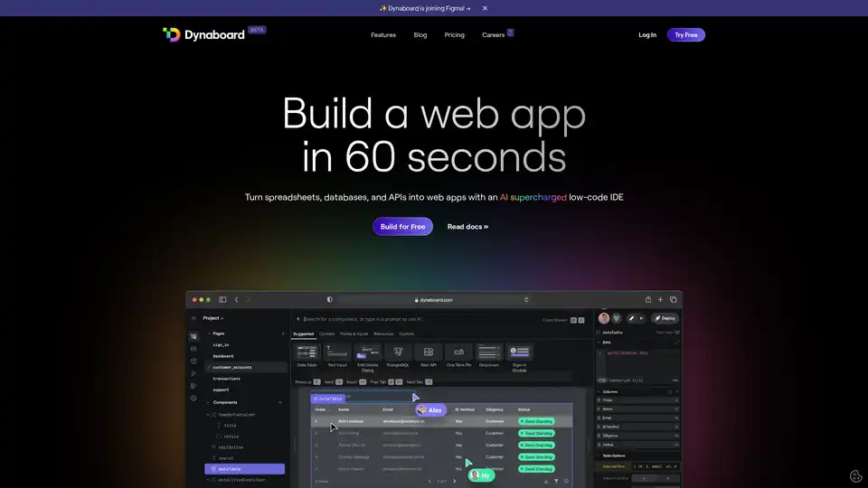868x488 pixels.
Task: Switch to the Suggested tab
Action: pos(302,333)
